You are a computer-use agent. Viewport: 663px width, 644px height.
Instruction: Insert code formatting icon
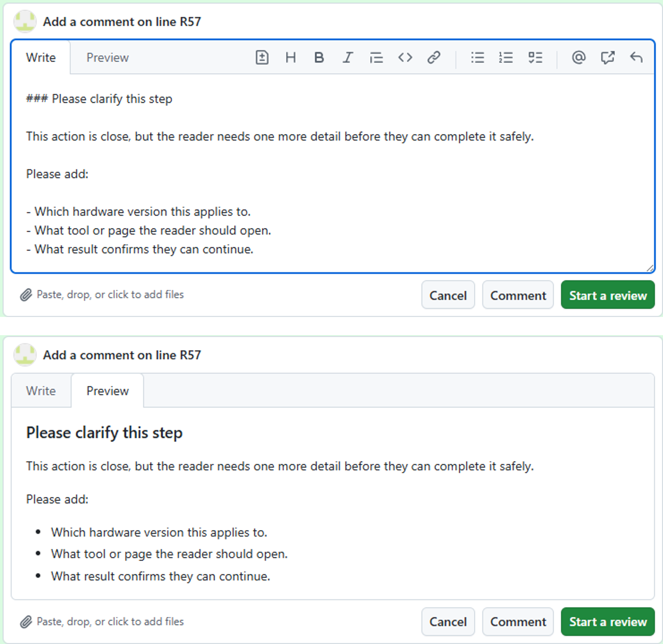click(x=405, y=58)
